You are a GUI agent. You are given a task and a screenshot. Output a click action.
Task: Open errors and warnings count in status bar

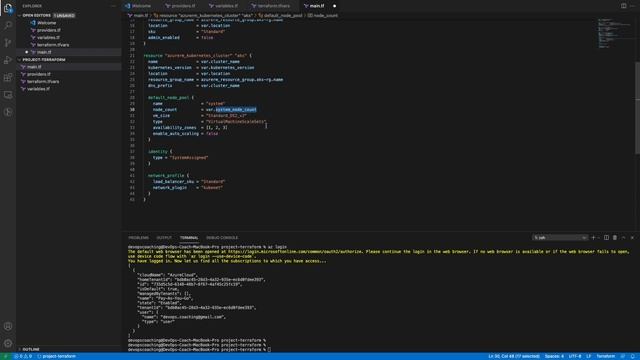tap(23, 356)
